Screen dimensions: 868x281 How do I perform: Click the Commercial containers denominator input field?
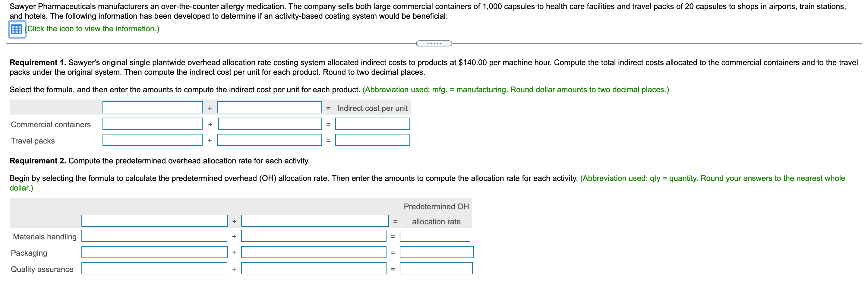point(270,124)
